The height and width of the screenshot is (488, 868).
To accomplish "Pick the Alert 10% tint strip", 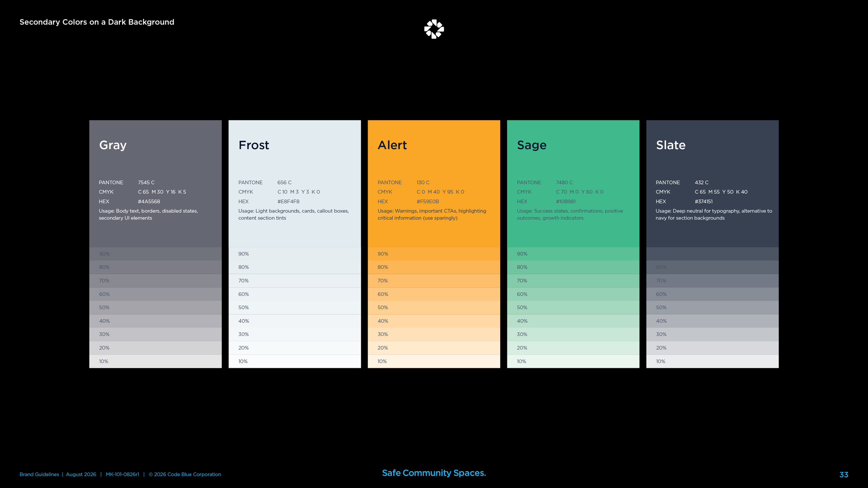I will tap(434, 361).
